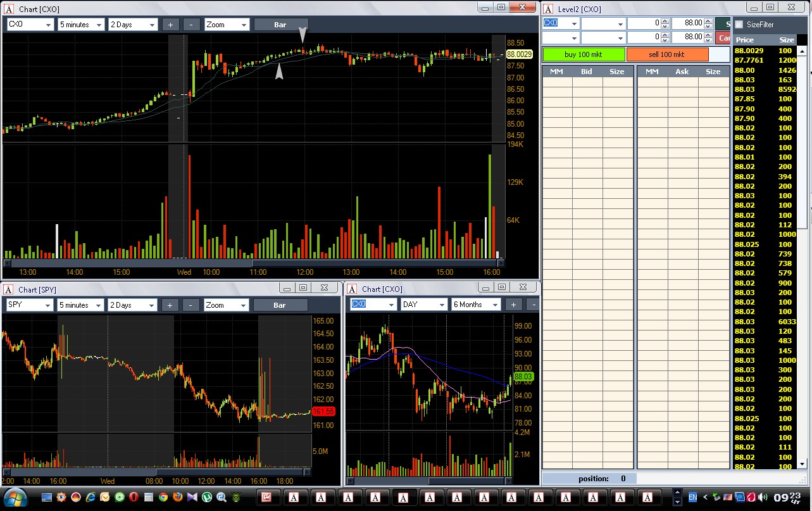Open Visual Studio from the taskbar quick launch

click(x=192, y=497)
